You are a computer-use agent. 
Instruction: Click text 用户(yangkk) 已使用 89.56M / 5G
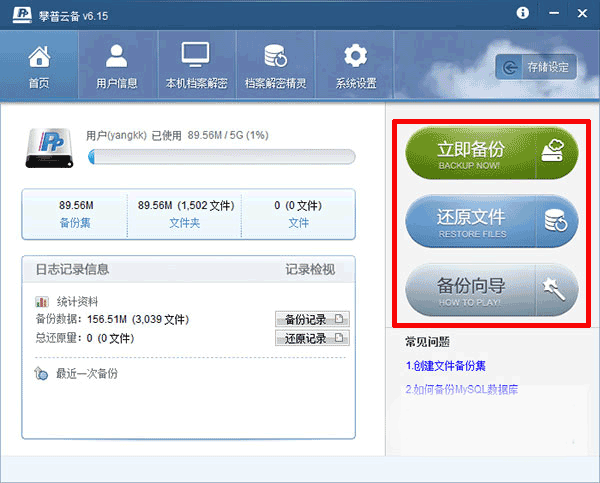pyautogui.click(x=177, y=135)
